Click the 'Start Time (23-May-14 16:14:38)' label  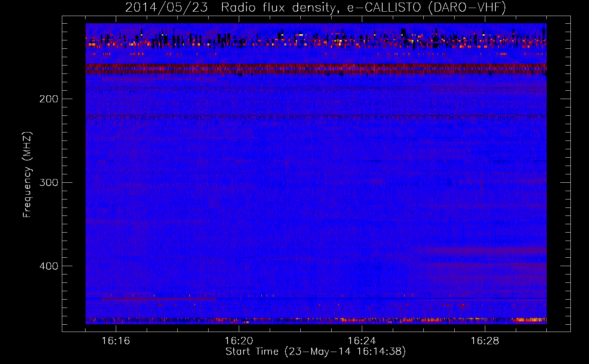[x=316, y=352]
